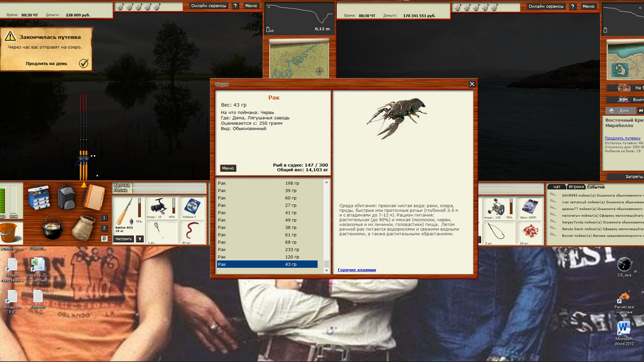The width and height of the screenshot is (644, 362).
Task: Select the Indiana-4 fishing line slot
Action: [x=191, y=208]
